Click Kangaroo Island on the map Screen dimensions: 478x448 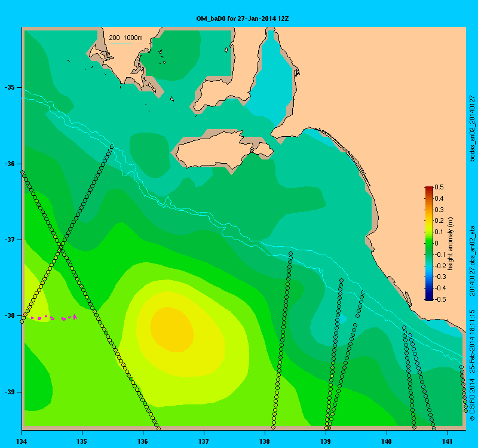(x=224, y=151)
